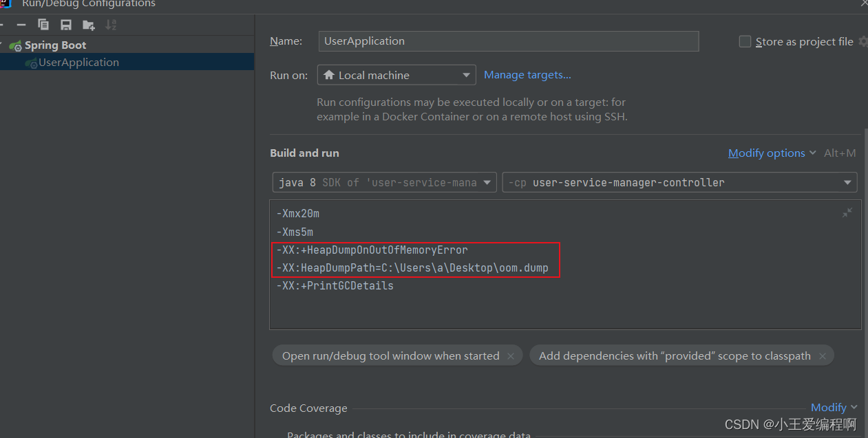Click the Spring Boot leaf icon

pyautogui.click(x=15, y=45)
